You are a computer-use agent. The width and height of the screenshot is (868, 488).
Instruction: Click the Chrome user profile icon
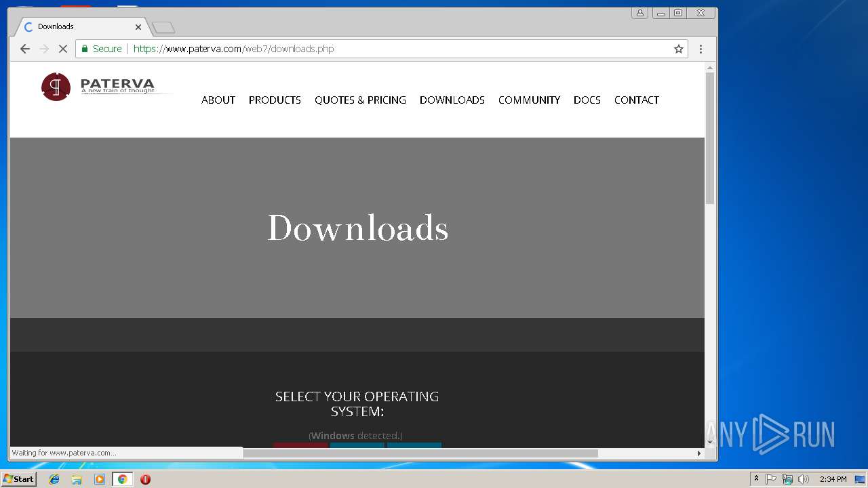[639, 13]
